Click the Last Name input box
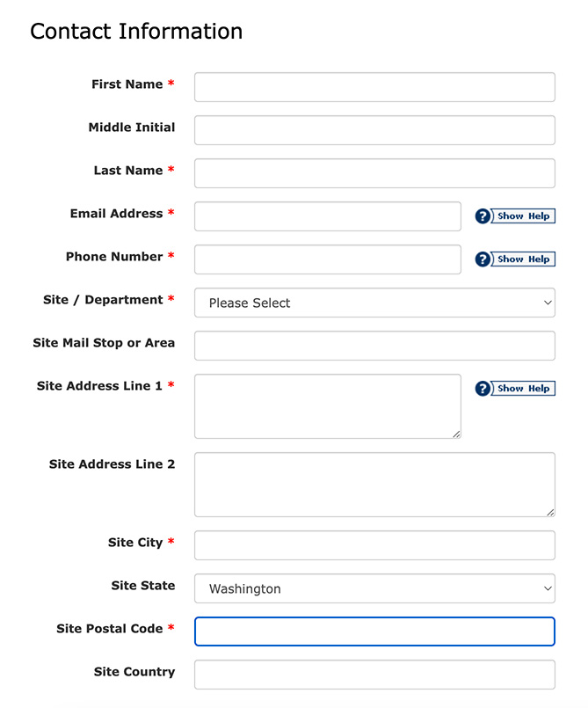Screen dimensions: 588x708 374,173
